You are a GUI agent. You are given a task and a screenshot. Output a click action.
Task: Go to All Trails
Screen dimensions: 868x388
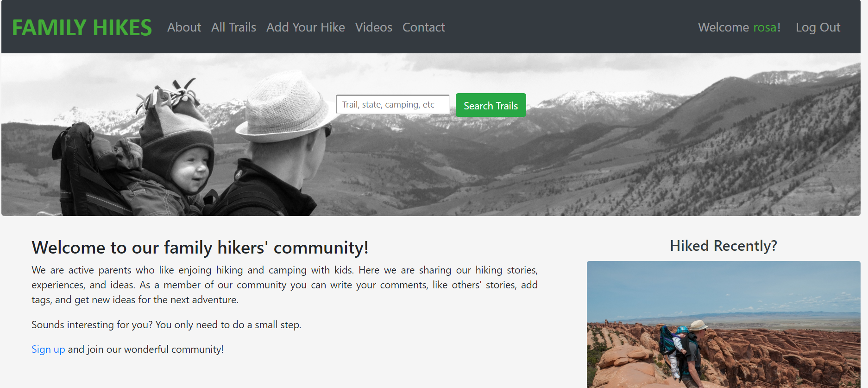[x=234, y=27]
